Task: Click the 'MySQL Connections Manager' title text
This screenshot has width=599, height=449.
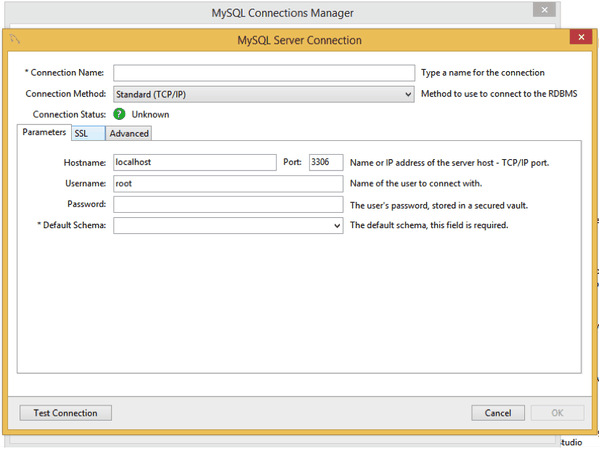Action: click(283, 13)
